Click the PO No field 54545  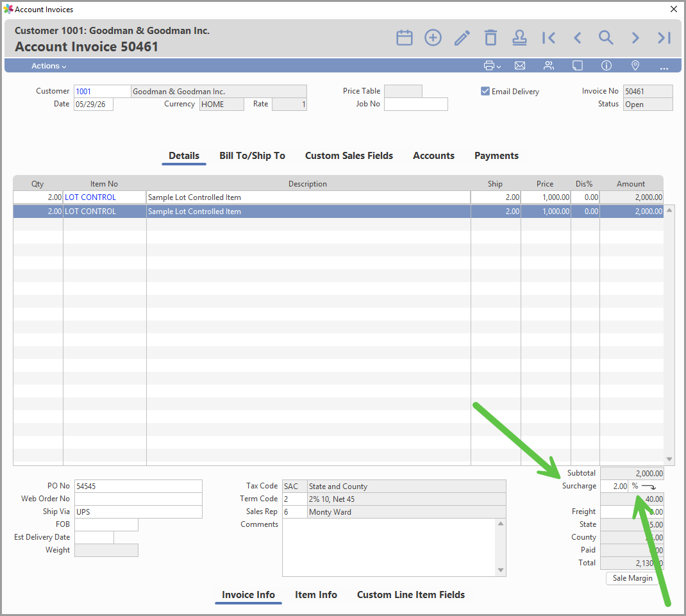(138, 486)
